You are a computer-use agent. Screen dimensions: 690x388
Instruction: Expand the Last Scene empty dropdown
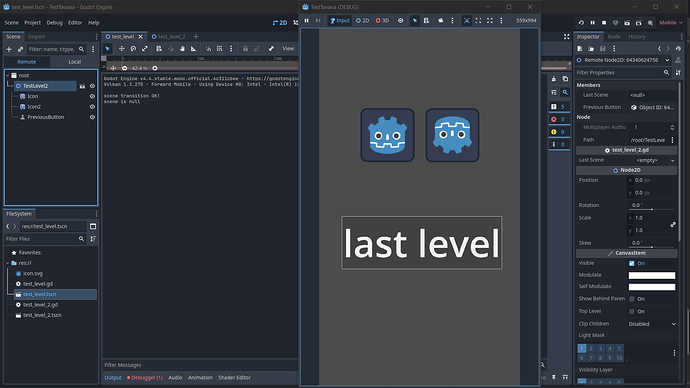point(655,161)
